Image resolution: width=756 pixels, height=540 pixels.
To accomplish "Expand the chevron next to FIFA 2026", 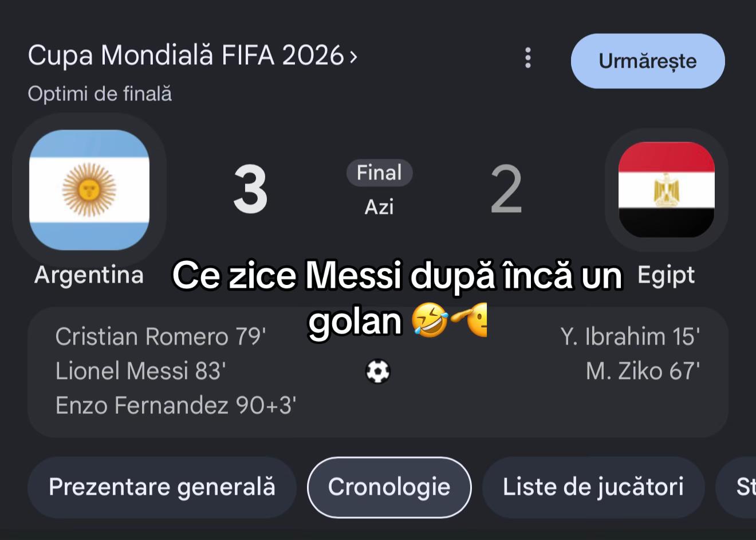I will tap(353, 57).
